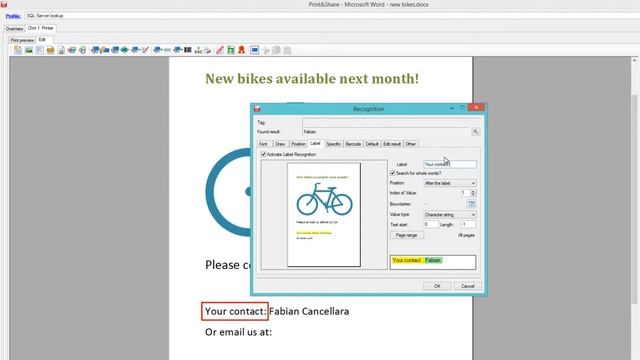Screen dimensions: 640x360
Task: Click the Label text field
Action: (x=449, y=164)
